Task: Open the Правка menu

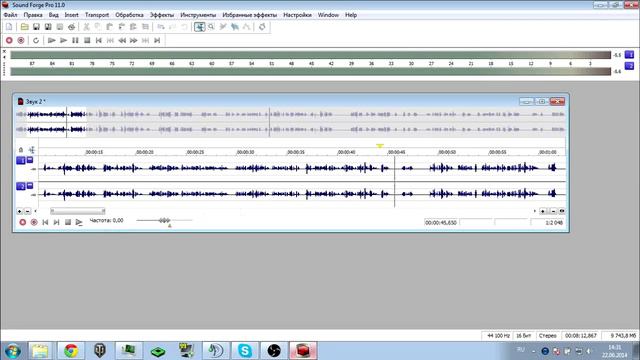Action: [x=33, y=15]
